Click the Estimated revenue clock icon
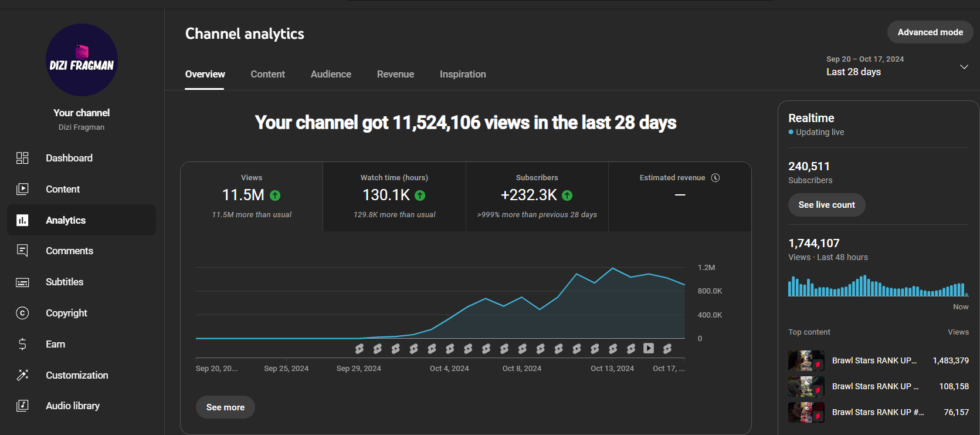Screen dimensions: 980x435 (x=715, y=178)
